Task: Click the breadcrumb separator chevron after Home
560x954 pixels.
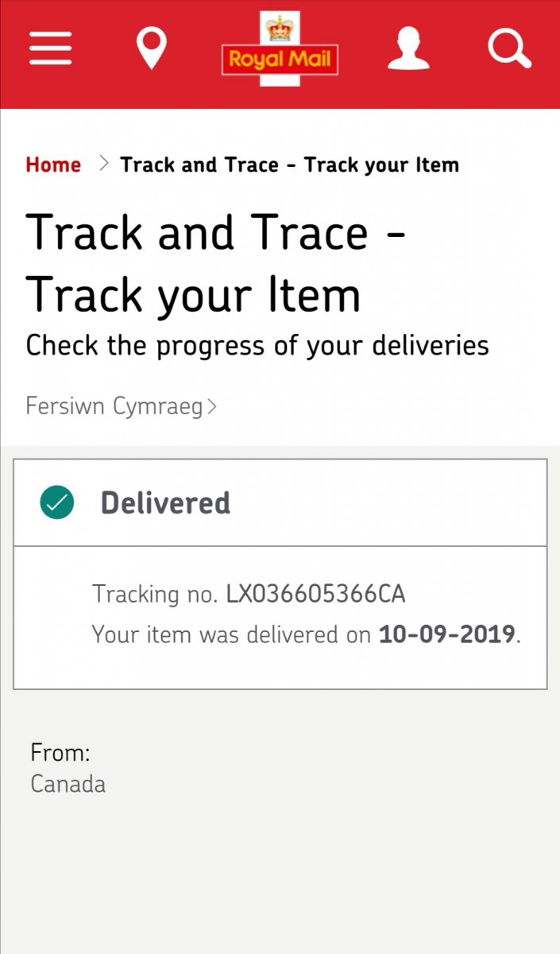Action: (103, 165)
